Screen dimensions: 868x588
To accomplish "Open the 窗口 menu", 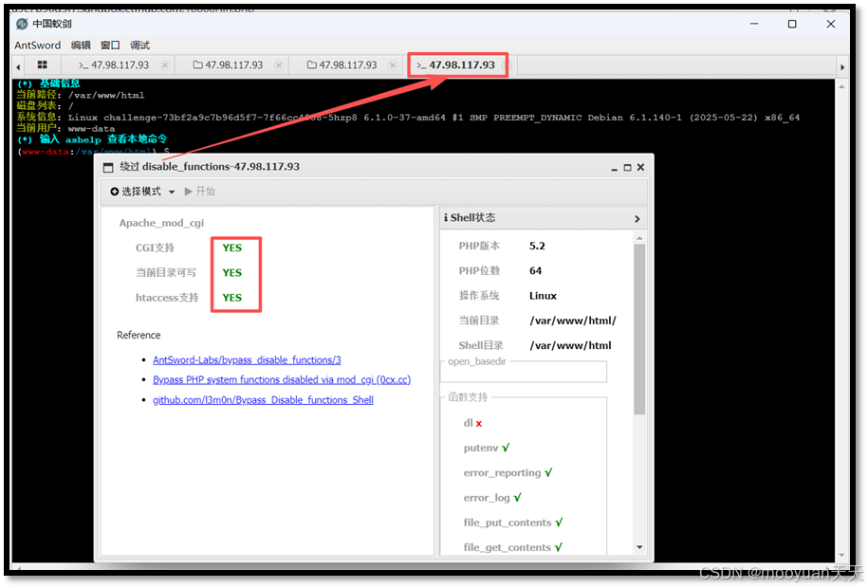I will pyautogui.click(x=110, y=46).
